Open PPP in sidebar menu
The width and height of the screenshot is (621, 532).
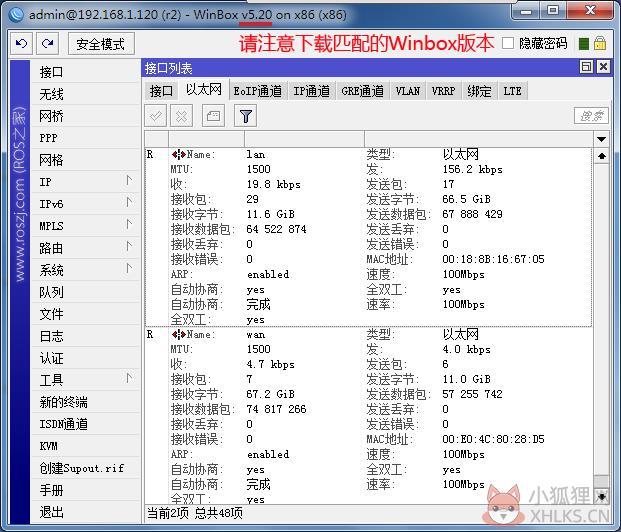coord(85,138)
